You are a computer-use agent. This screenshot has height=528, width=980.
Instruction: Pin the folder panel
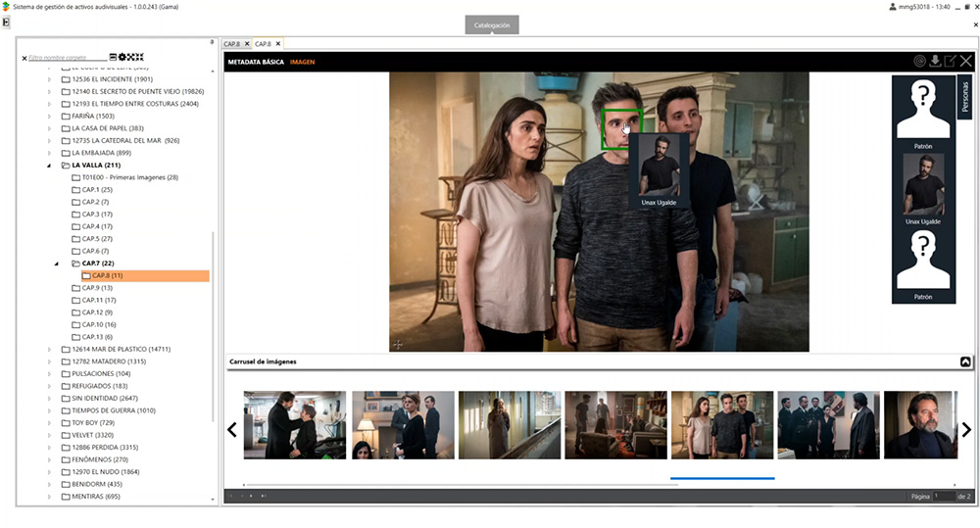212,42
